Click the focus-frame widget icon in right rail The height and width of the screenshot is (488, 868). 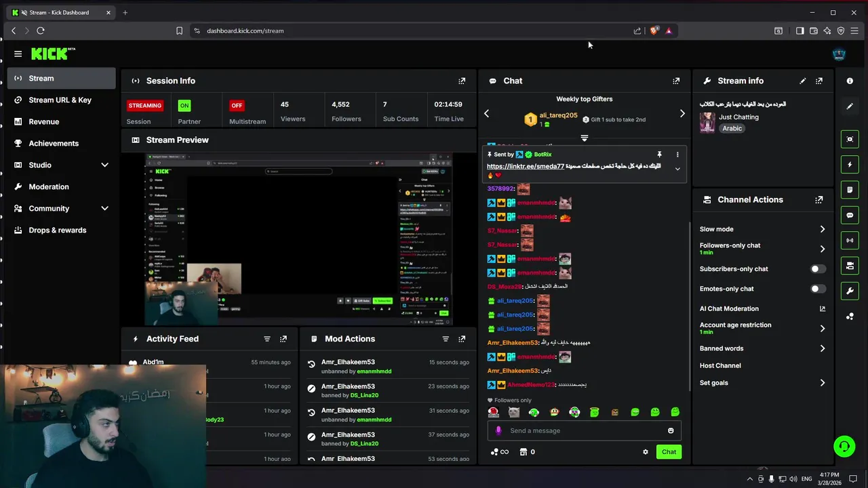(850, 139)
